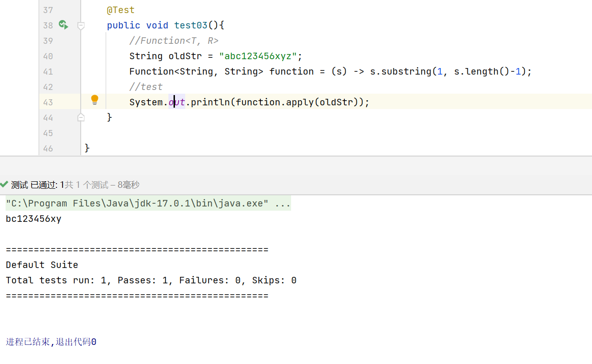Screen dimensions: 592x364
Task: Click the //Function<T, R> comment
Action: coord(174,41)
